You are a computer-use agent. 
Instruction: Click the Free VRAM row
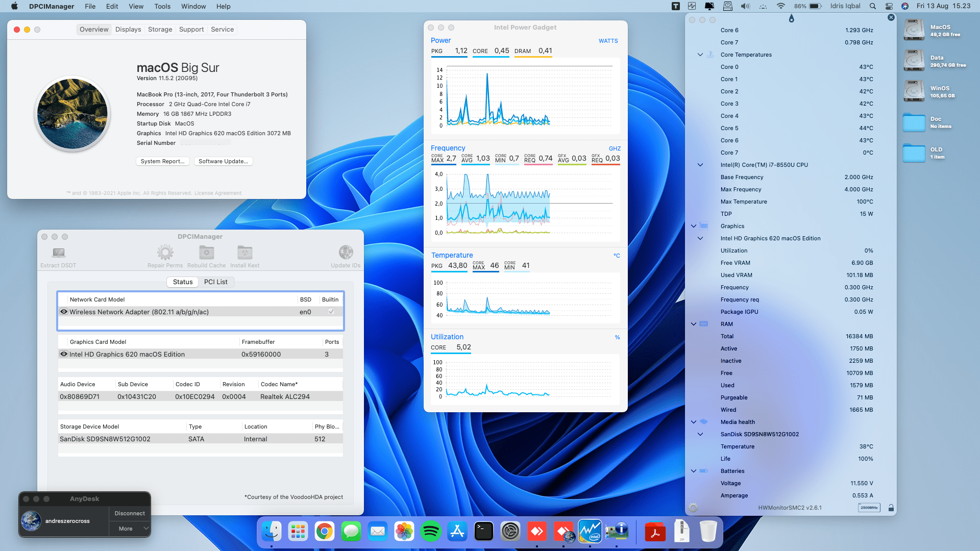pyautogui.click(x=796, y=263)
